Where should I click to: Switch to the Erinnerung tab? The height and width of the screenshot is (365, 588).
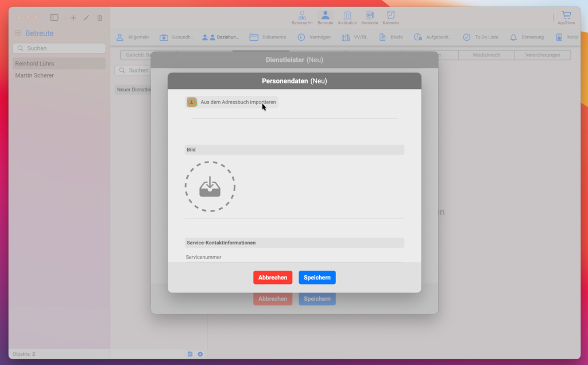coord(527,37)
